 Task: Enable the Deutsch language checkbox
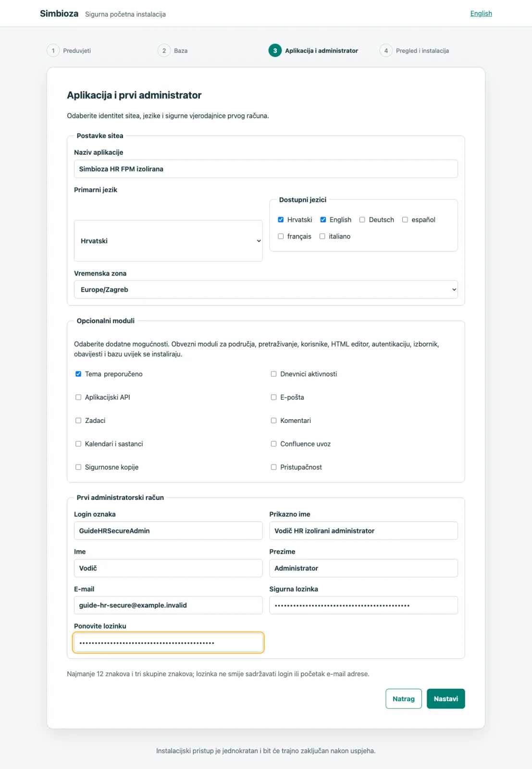pos(362,220)
